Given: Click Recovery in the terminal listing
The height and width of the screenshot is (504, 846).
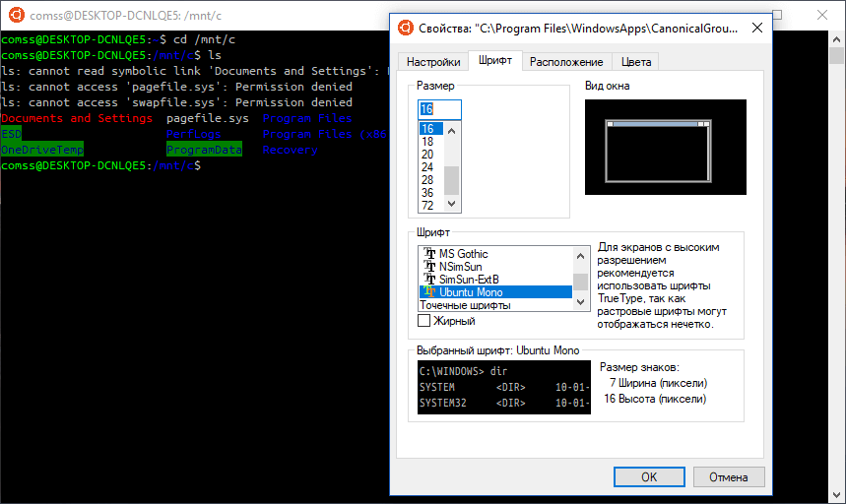Looking at the screenshot, I should pos(290,150).
